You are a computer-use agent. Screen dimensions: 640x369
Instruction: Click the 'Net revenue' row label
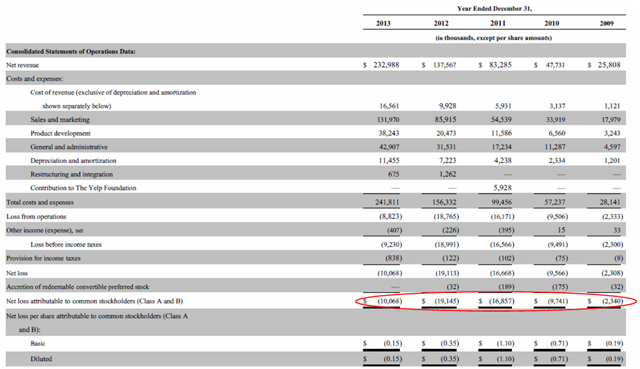click(22, 65)
